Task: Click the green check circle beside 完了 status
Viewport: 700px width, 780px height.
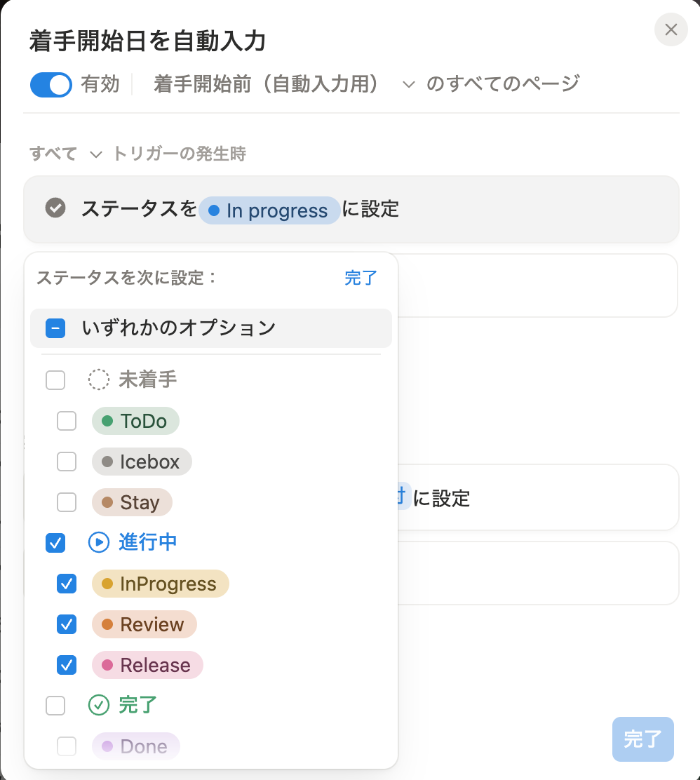Action: [98, 706]
